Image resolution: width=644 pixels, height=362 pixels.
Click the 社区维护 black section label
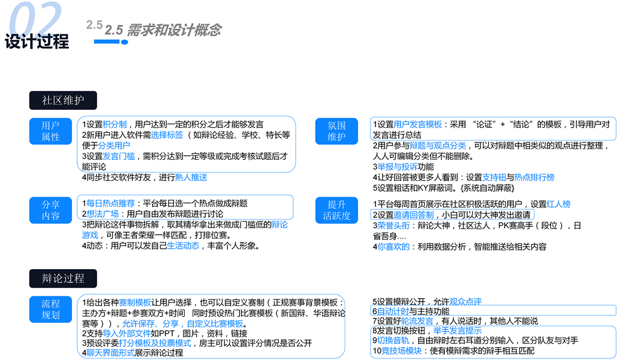point(63,100)
